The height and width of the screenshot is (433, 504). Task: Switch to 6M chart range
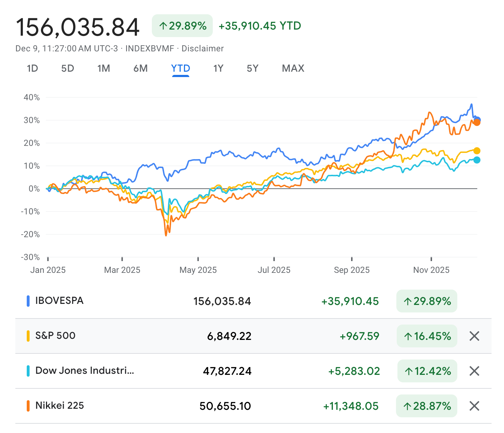pyautogui.click(x=140, y=68)
